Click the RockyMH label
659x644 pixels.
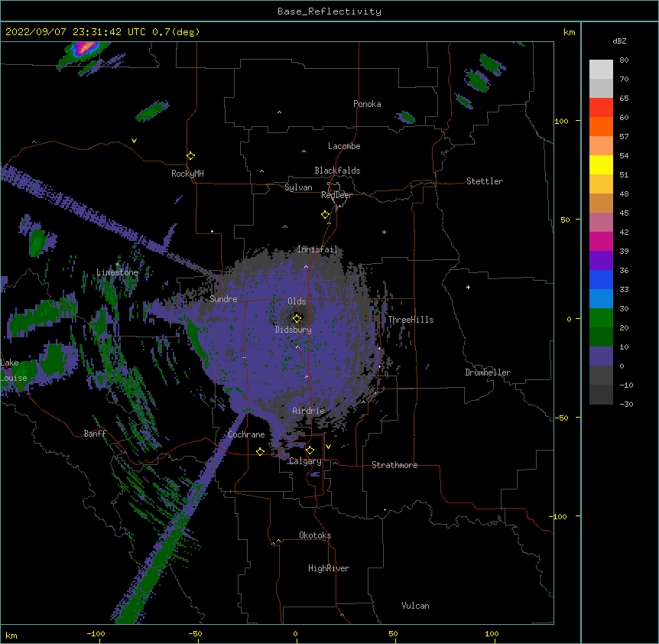point(187,174)
